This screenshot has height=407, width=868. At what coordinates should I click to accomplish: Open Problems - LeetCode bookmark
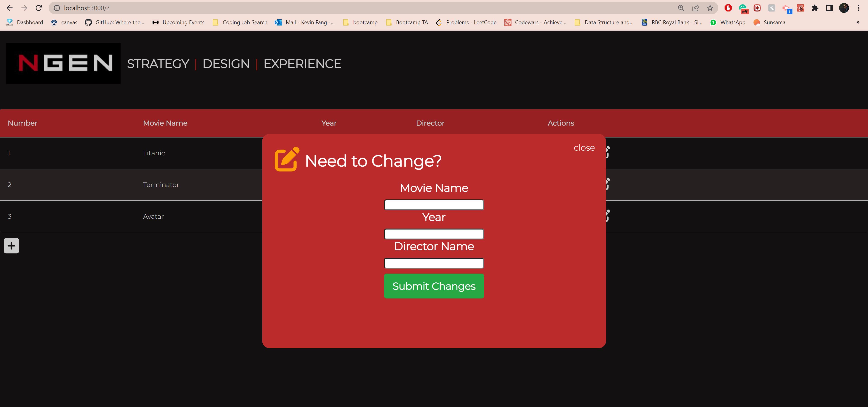tap(466, 22)
